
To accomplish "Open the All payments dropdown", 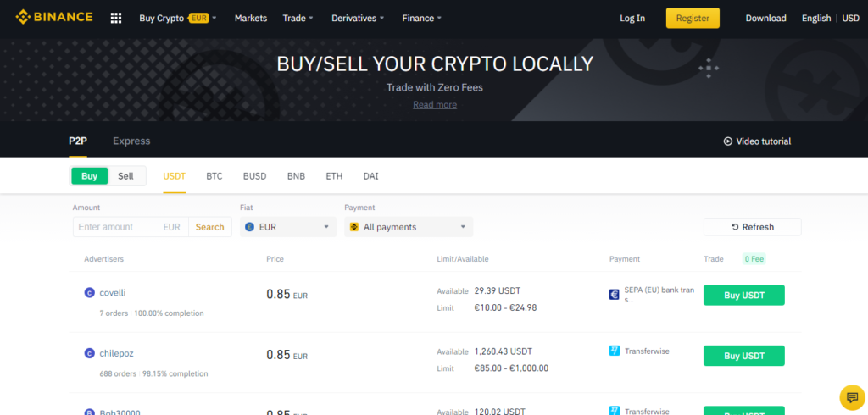I will 409,227.
